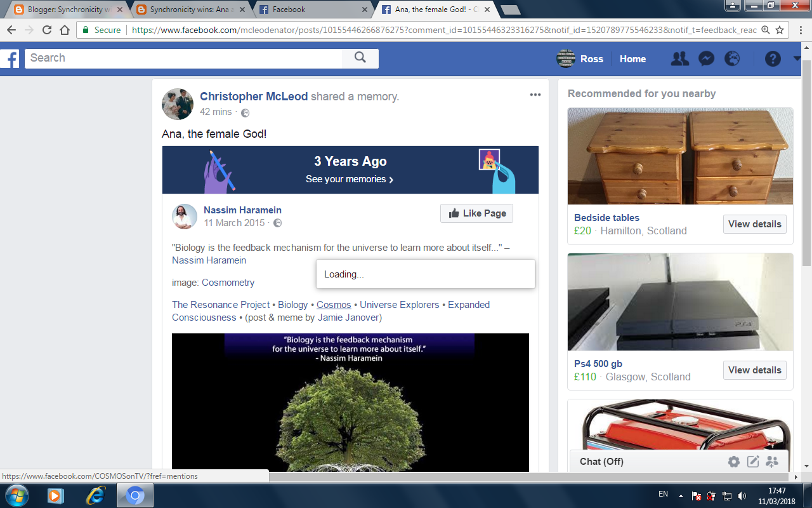Image resolution: width=812 pixels, height=508 pixels.
Task: Select the 'Ana, the female God!' tab
Action: click(x=435, y=10)
